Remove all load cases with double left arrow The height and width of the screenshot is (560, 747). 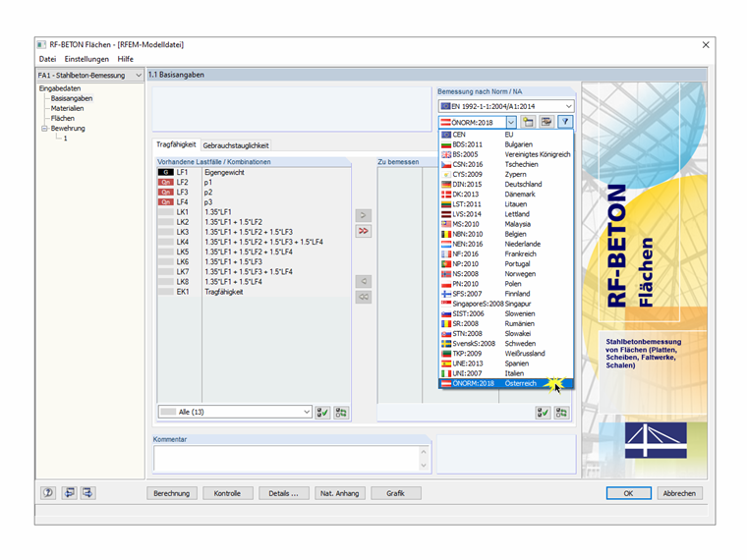[363, 297]
